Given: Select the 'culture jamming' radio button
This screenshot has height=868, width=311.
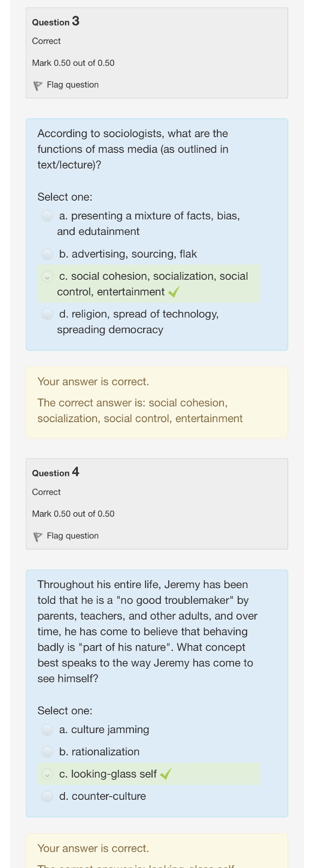Looking at the screenshot, I should 47,730.
